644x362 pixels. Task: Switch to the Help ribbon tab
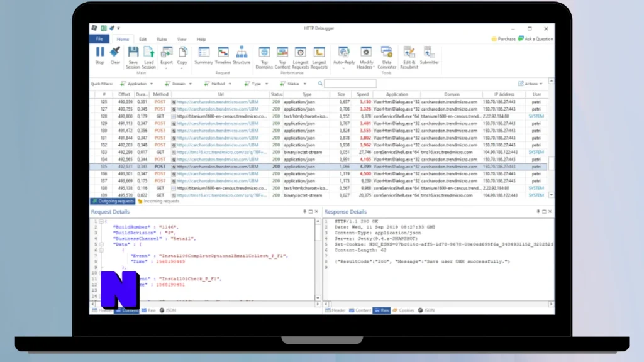pos(201,40)
